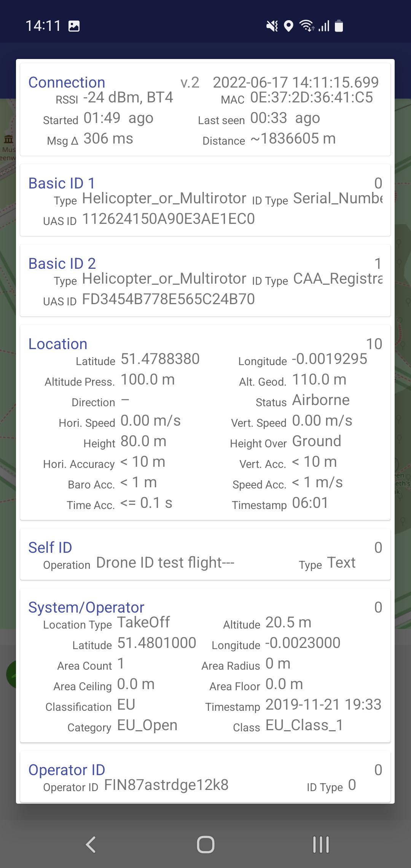Open the Basic ID 2 card
The height and width of the screenshot is (868, 411).
click(x=205, y=281)
